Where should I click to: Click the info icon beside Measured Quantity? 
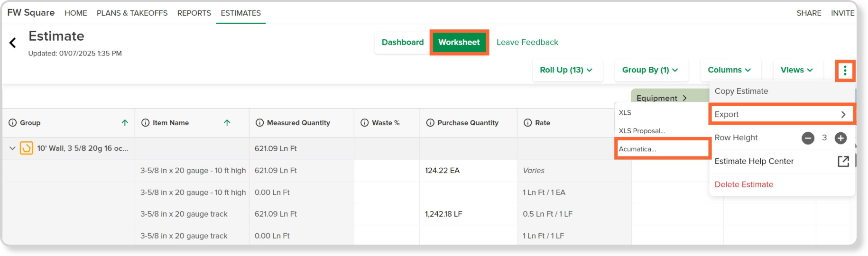(x=259, y=123)
